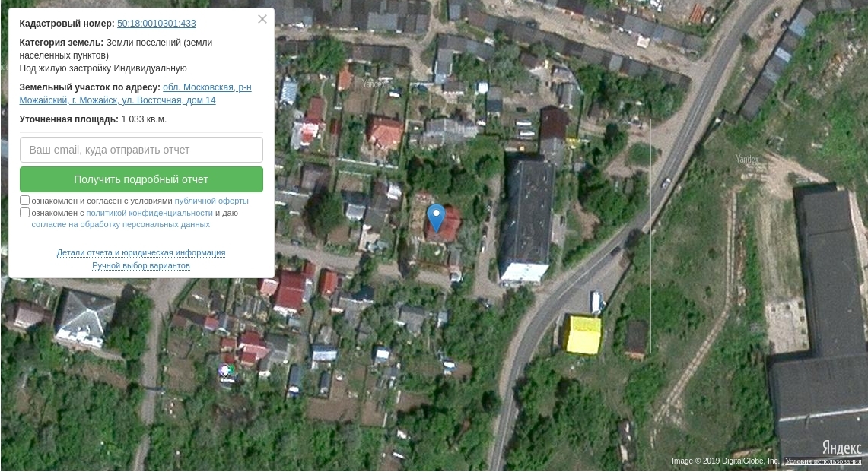Click the Image © 2019 DigitalGlobe attribution
The height and width of the screenshot is (472, 868).
[x=725, y=461]
